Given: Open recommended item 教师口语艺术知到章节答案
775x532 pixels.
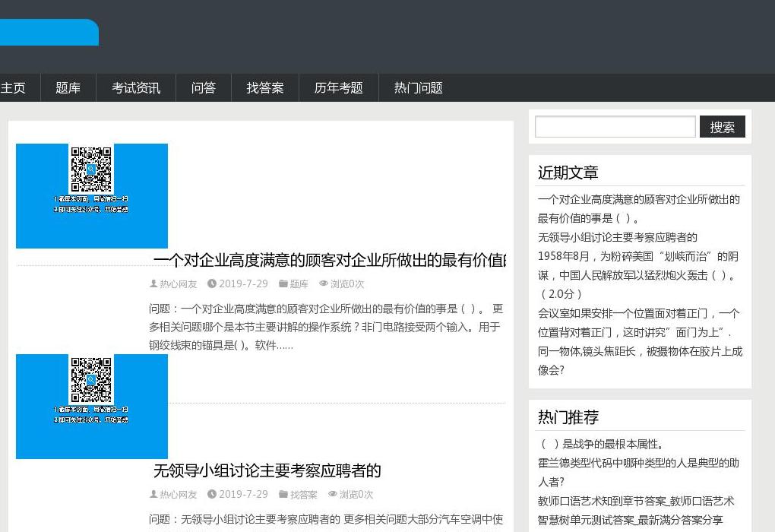Looking at the screenshot, I should [x=636, y=501].
